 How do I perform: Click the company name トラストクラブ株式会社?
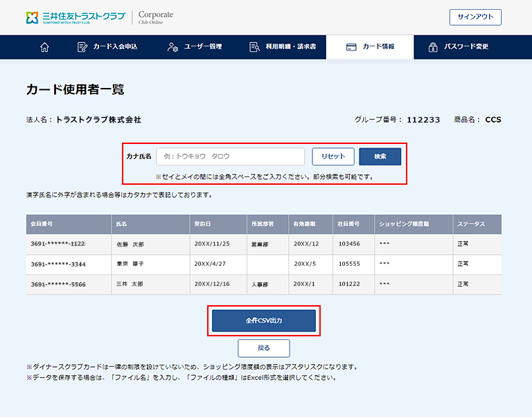click(x=98, y=120)
